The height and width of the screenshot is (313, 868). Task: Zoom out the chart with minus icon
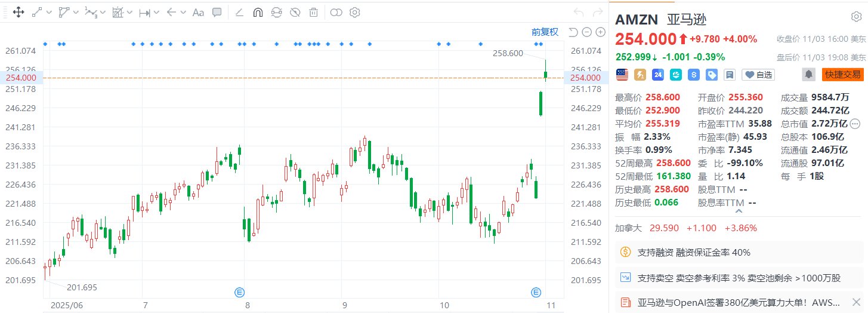[x=586, y=32]
